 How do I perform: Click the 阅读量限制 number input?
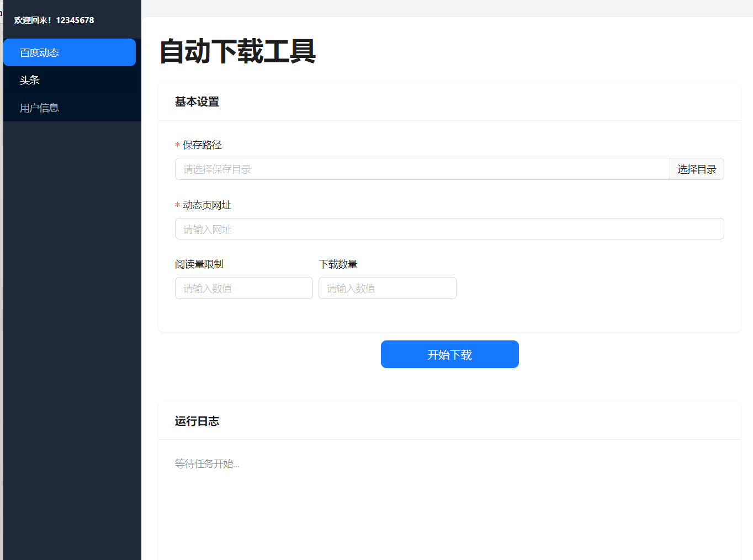(243, 287)
